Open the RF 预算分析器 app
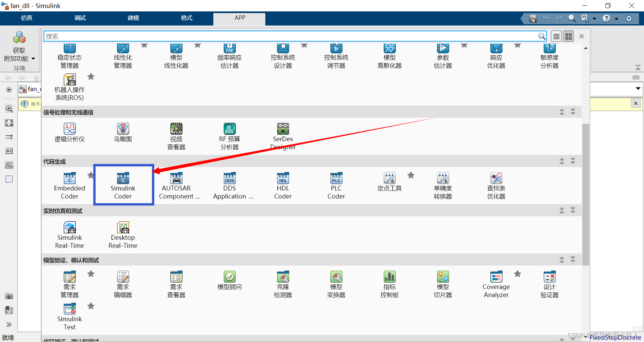 (229, 136)
